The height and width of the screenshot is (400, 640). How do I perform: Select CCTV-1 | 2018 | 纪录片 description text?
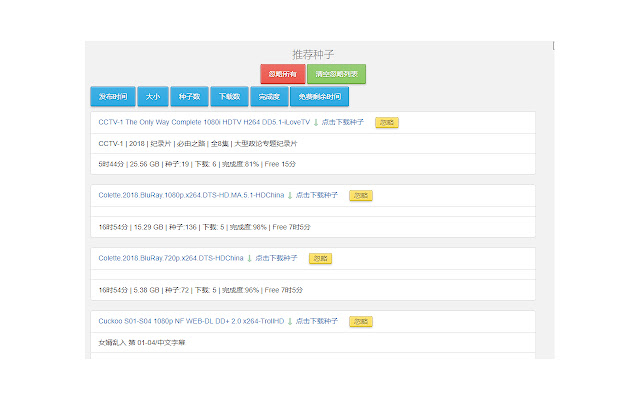(x=198, y=144)
